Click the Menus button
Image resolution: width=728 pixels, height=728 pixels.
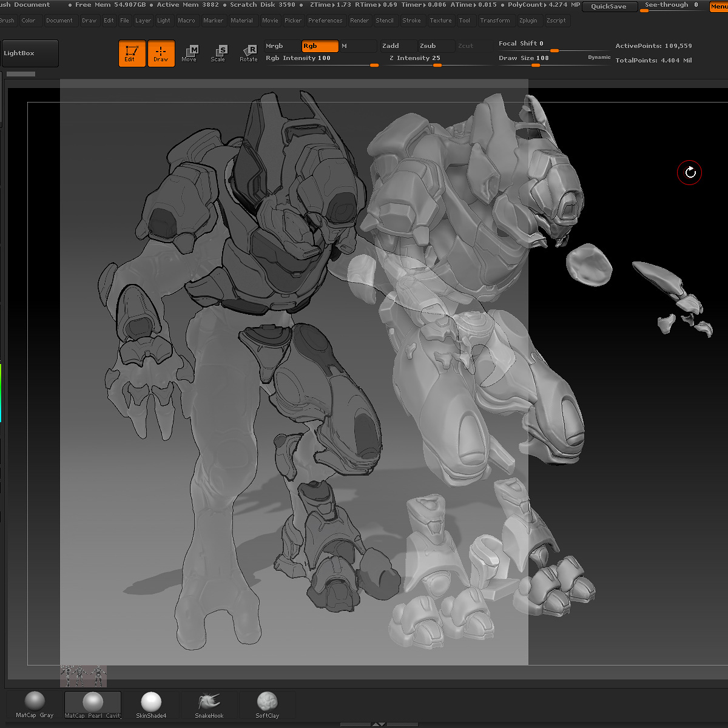(x=718, y=7)
